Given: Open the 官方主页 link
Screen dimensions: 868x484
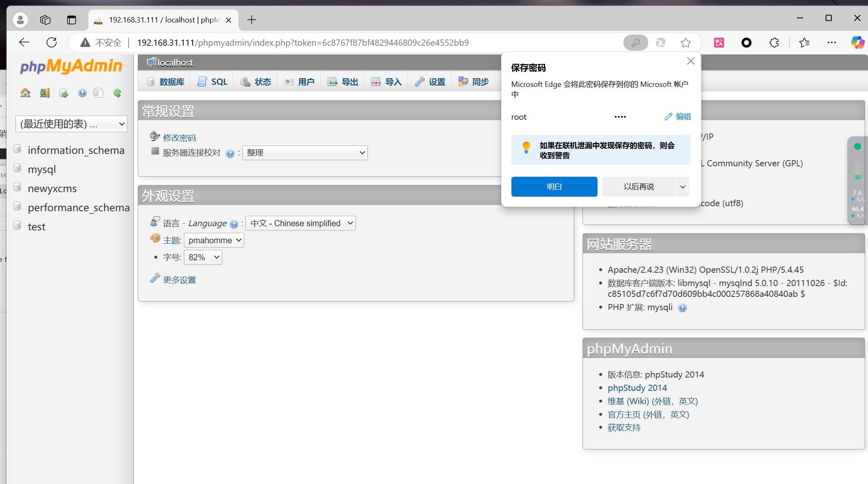Looking at the screenshot, I should pyautogui.click(x=648, y=414).
